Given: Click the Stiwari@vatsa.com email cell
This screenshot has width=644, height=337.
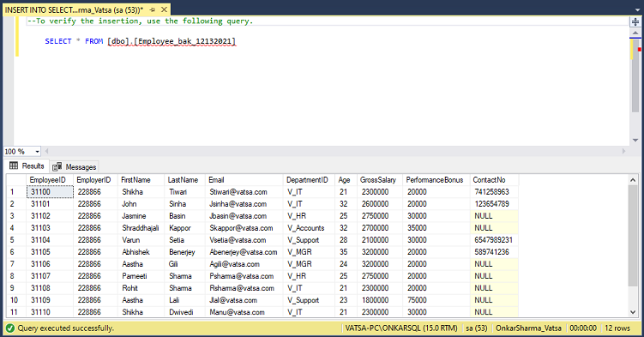Looking at the screenshot, I should (244, 192).
